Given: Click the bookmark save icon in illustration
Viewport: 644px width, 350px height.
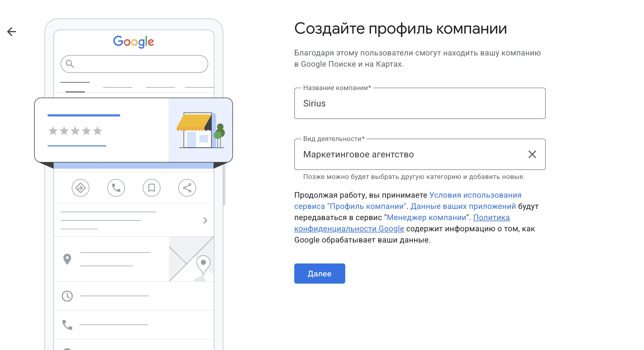Looking at the screenshot, I should 151,188.
